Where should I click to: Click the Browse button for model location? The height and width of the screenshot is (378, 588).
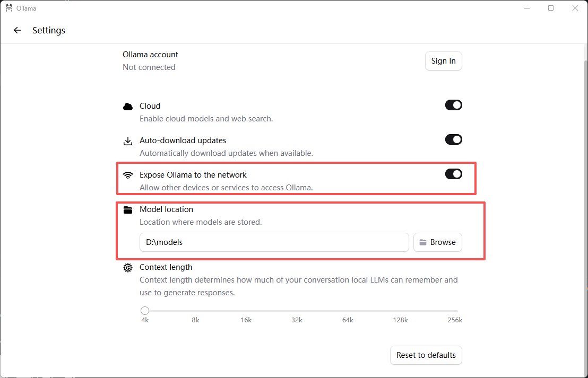click(x=438, y=242)
